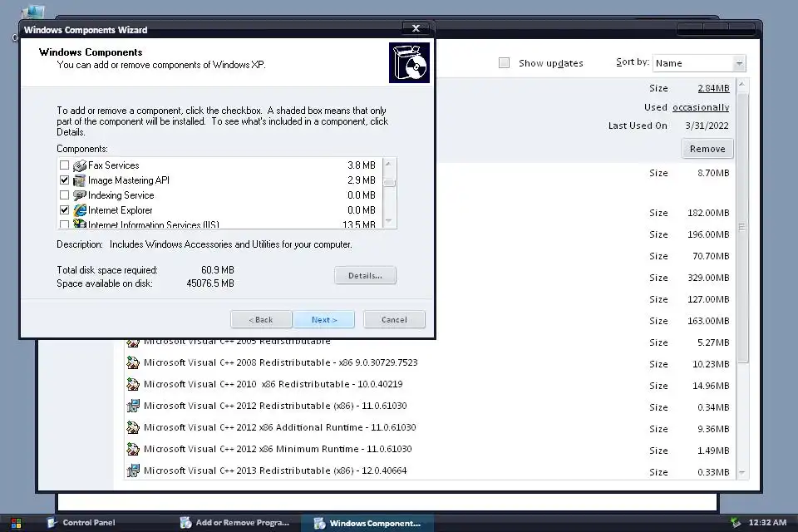The width and height of the screenshot is (798, 532).
Task: Select Windows Components Wizard taskbar item
Action: coord(367,523)
